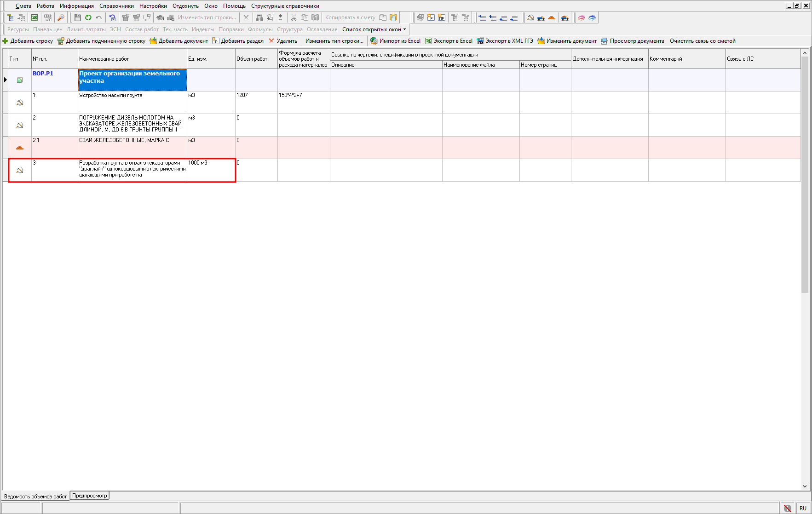Click the vertical scrollbar down arrow
The height and width of the screenshot is (514, 812).
[805, 486]
